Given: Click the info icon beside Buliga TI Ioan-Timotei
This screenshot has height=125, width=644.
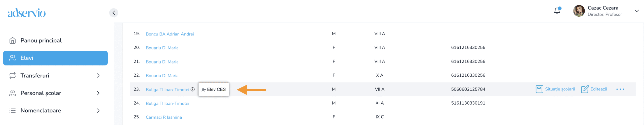Looking at the screenshot, I should click(192, 89).
